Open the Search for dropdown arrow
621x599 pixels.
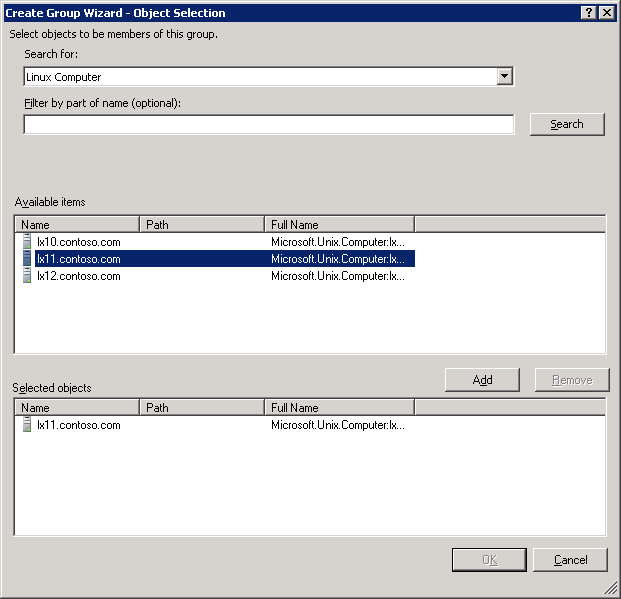(x=504, y=77)
